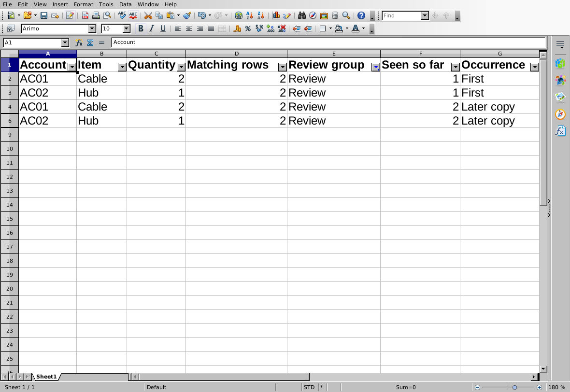Image resolution: width=570 pixels, height=392 pixels.
Task: Click row 4 header
Action: click(10, 107)
